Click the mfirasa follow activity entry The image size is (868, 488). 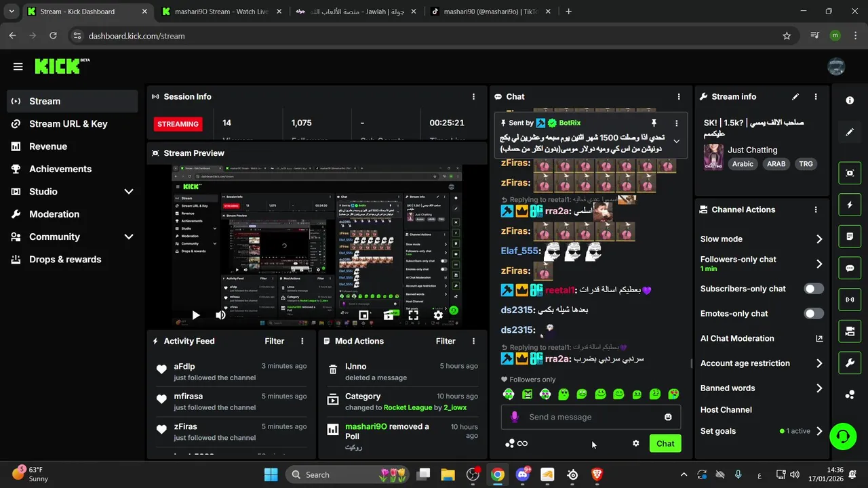[231, 401]
